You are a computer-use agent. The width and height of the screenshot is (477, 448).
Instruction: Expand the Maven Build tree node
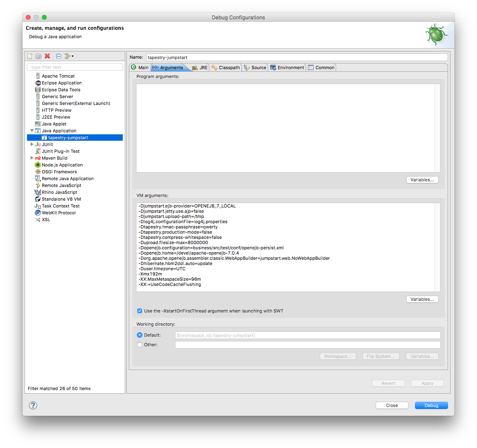point(32,158)
